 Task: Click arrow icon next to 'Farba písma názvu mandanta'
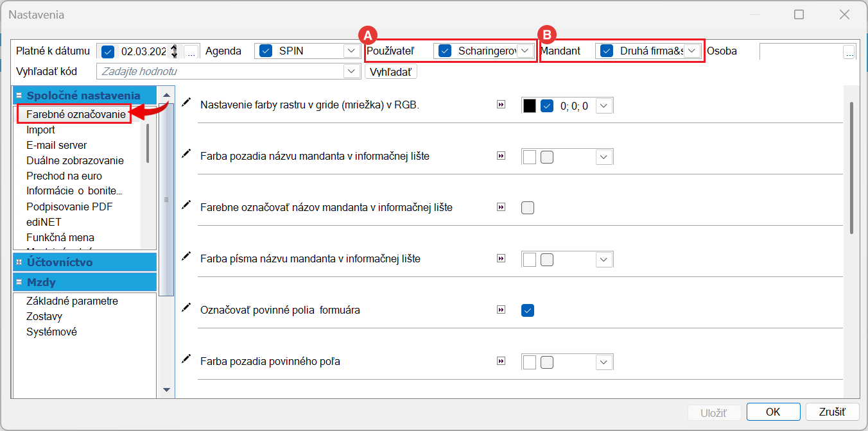[x=501, y=258]
